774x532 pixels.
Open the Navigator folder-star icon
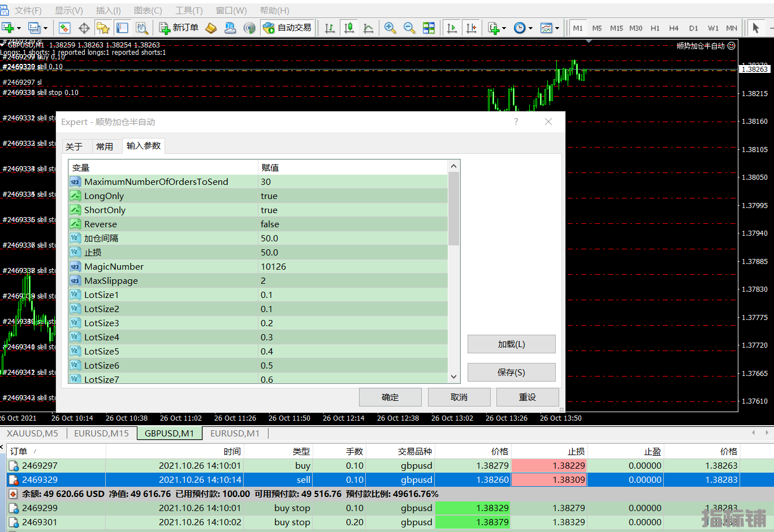point(103,28)
